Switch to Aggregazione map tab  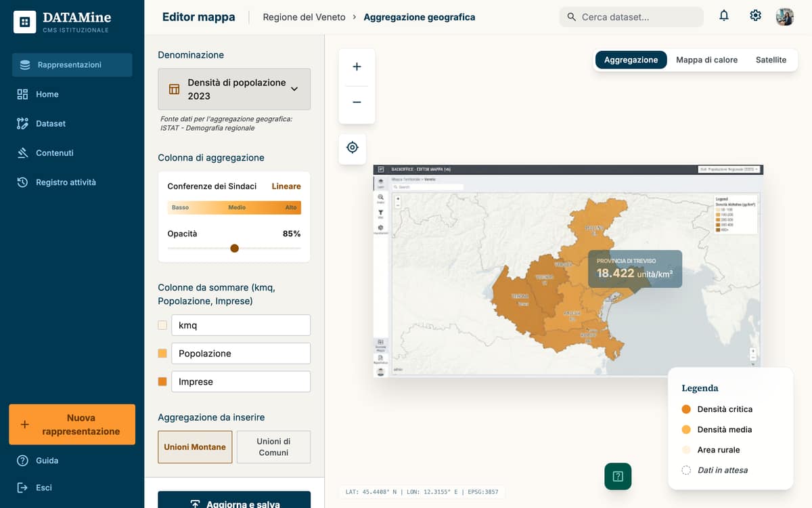point(631,60)
